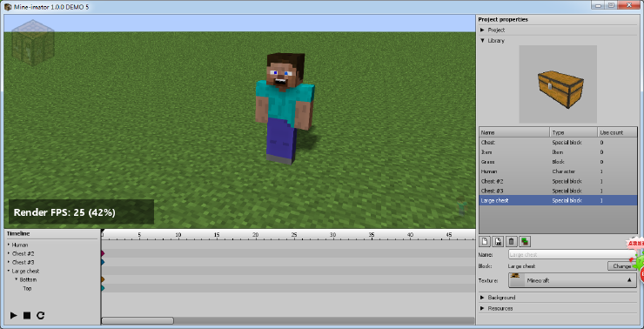The image size is (644, 329).
Task: Stop the animation with the square button
Action: tap(27, 315)
